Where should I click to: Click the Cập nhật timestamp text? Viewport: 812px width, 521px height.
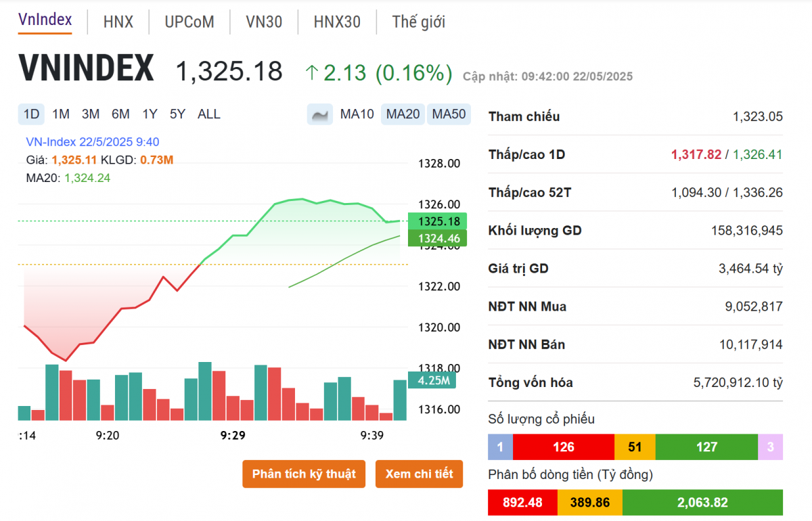point(548,76)
